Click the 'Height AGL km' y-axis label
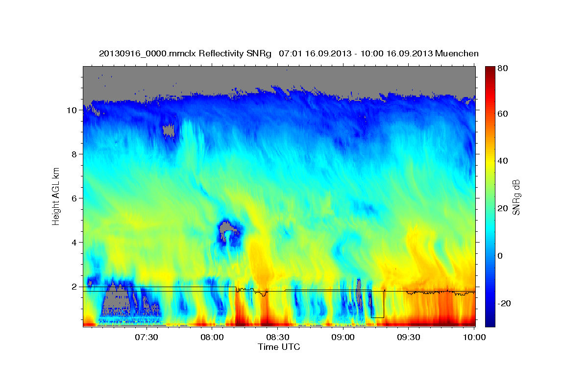The width and height of the screenshot is (588, 392). [56, 196]
